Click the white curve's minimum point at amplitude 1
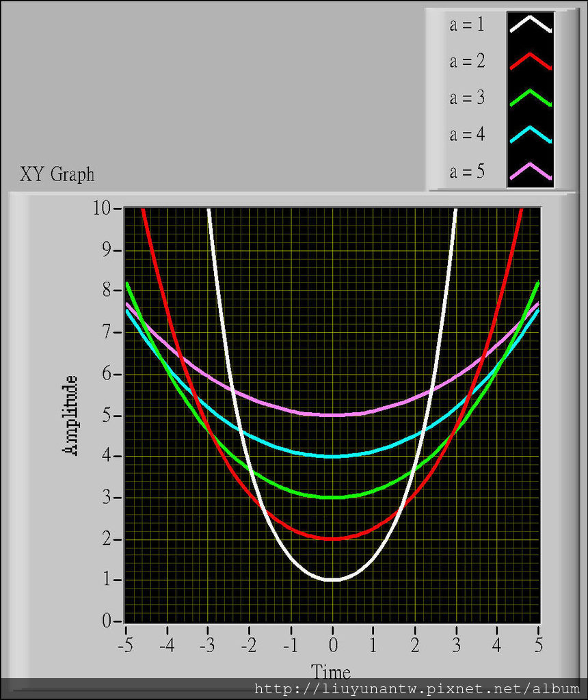 (x=332, y=580)
